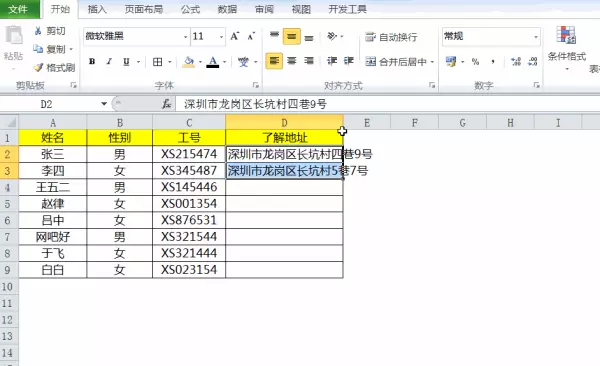Decrease decimal places icon
600x366 pixels.
(x=533, y=62)
